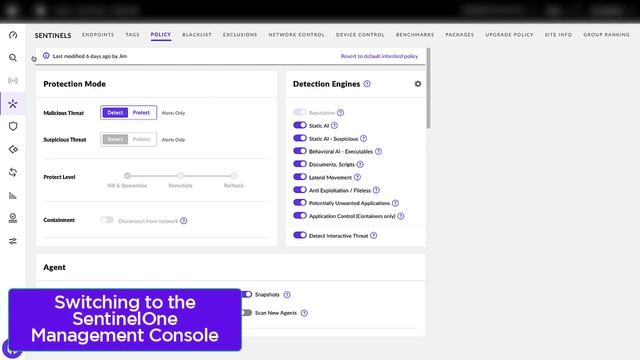
Task: Toggle Lateral Movement engine switch
Action: pos(300,177)
